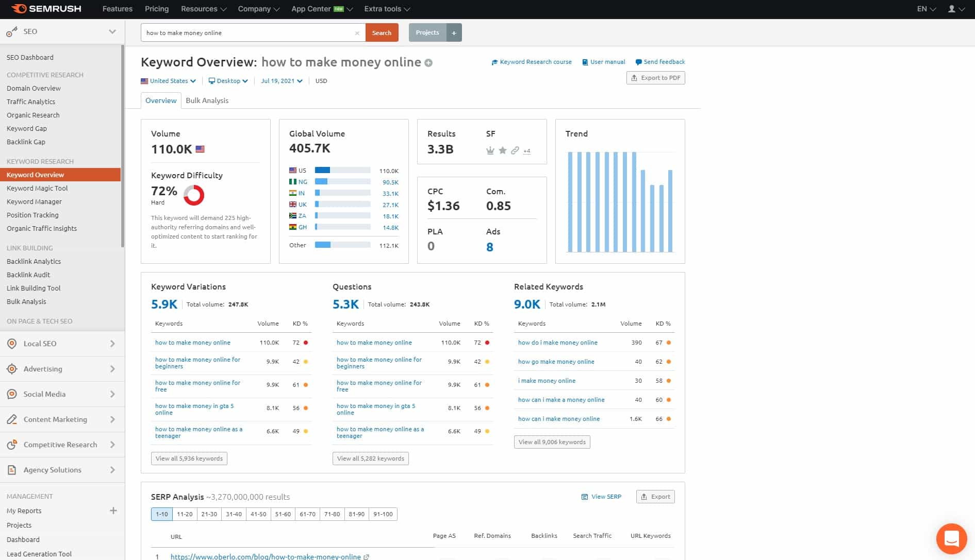Viewport: 975px width, 560px height.
Task: Open 'how do i make money online' keyword
Action: (557, 343)
